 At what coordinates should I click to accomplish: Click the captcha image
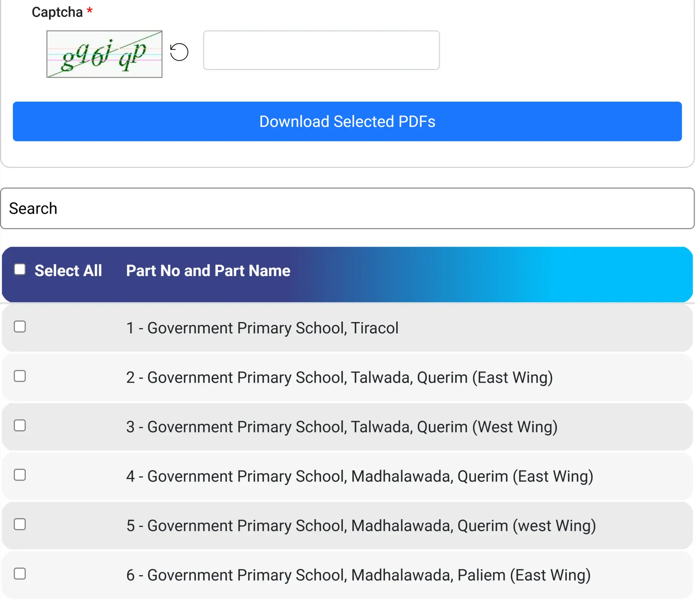coord(104,54)
